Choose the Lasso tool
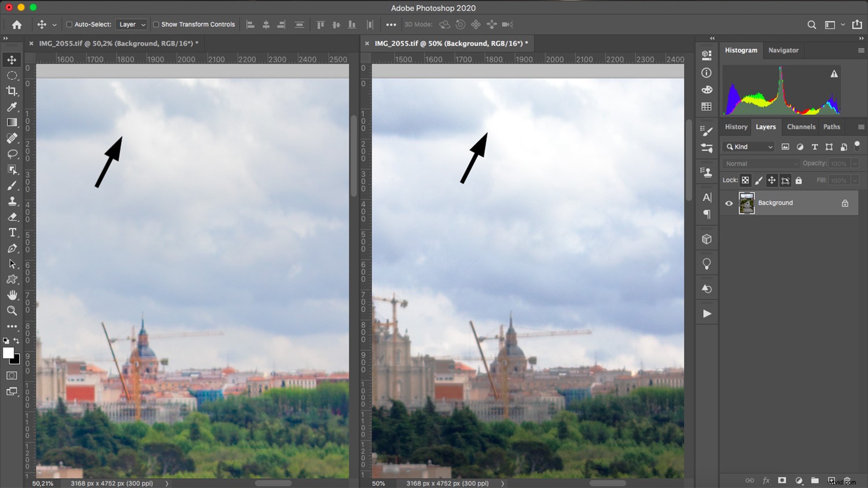Viewport: 868px width, 488px height. (x=12, y=154)
